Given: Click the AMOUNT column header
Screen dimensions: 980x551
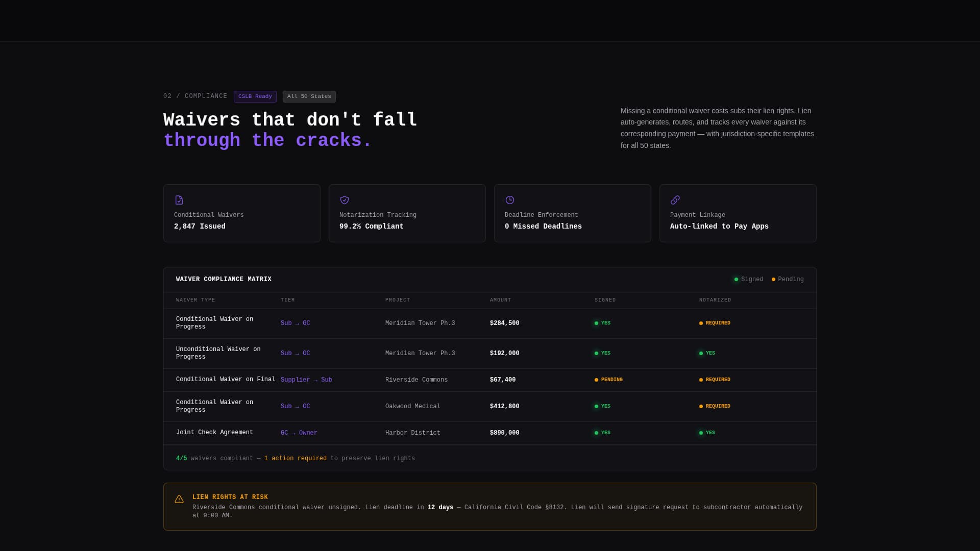Looking at the screenshot, I should [x=501, y=300].
